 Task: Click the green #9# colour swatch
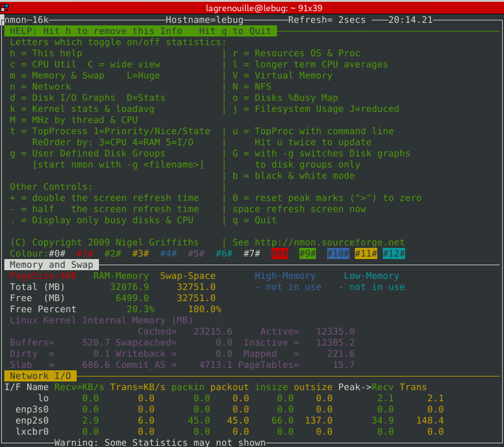[x=308, y=253]
